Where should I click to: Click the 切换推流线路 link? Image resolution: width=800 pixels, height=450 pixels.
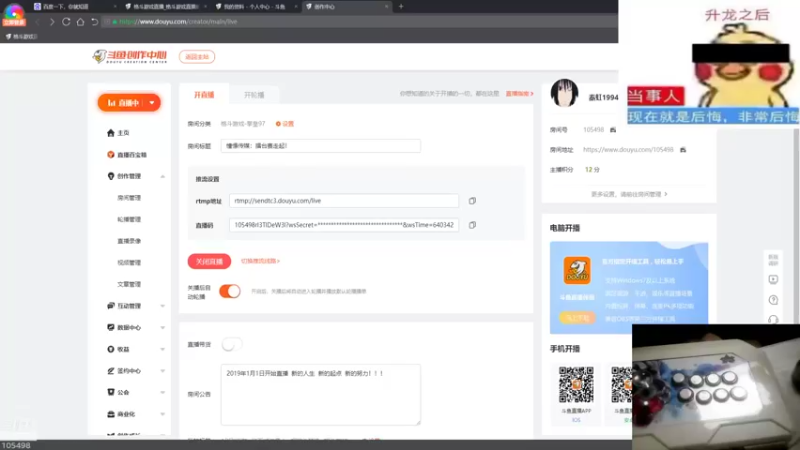coord(260,261)
